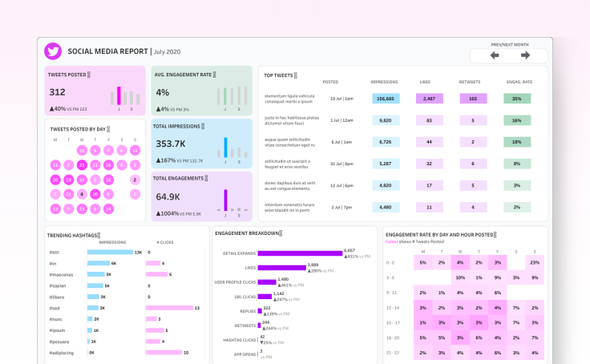The image size is (590, 364).
Task: Click info icon next to Engagement Breakdown
Action: click(x=282, y=233)
